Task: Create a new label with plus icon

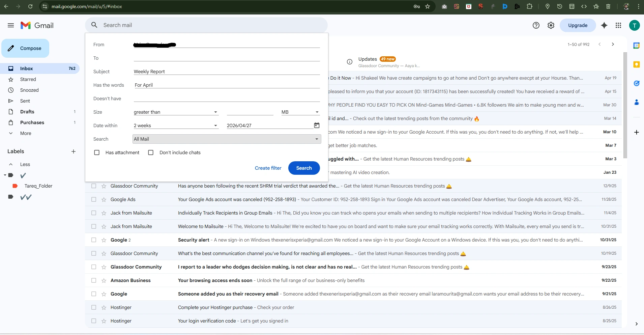Action: [74, 151]
